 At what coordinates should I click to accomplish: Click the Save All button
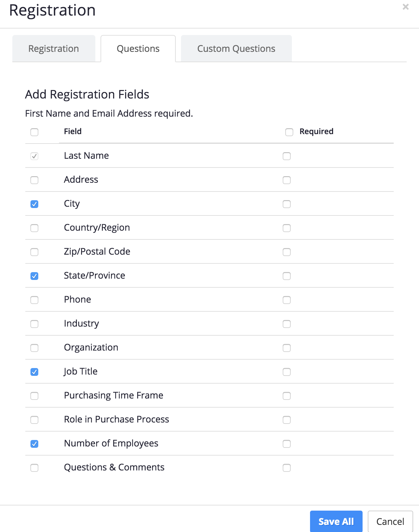click(x=336, y=521)
